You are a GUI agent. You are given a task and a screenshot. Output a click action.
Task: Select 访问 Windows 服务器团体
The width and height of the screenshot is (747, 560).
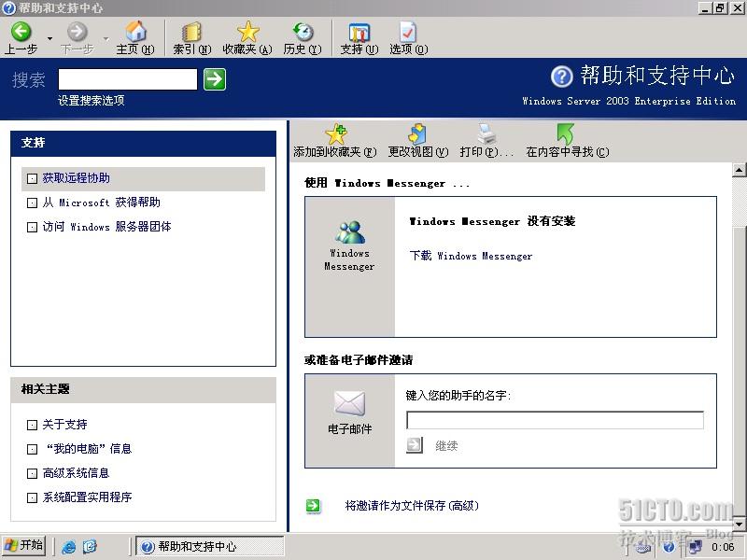pyautogui.click(x=106, y=227)
